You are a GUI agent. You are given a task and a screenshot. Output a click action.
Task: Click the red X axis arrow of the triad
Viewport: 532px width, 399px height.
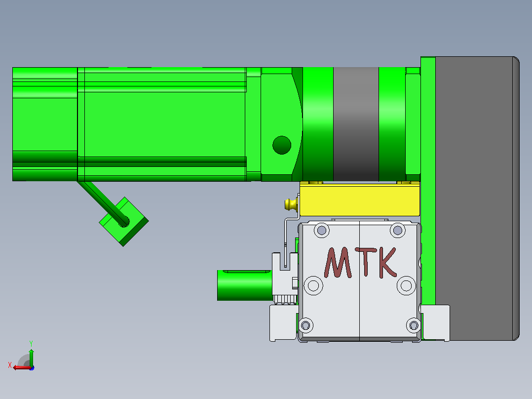(22, 367)
